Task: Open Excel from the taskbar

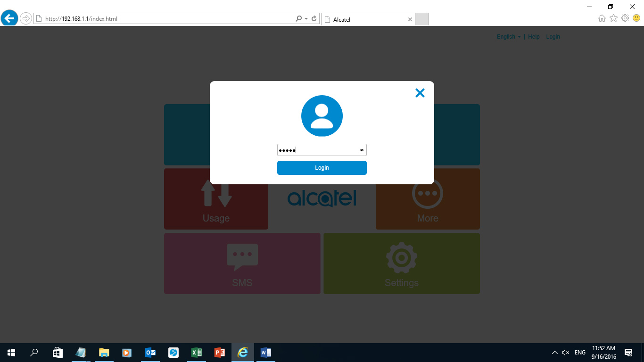Action: [x=196, y=353]
